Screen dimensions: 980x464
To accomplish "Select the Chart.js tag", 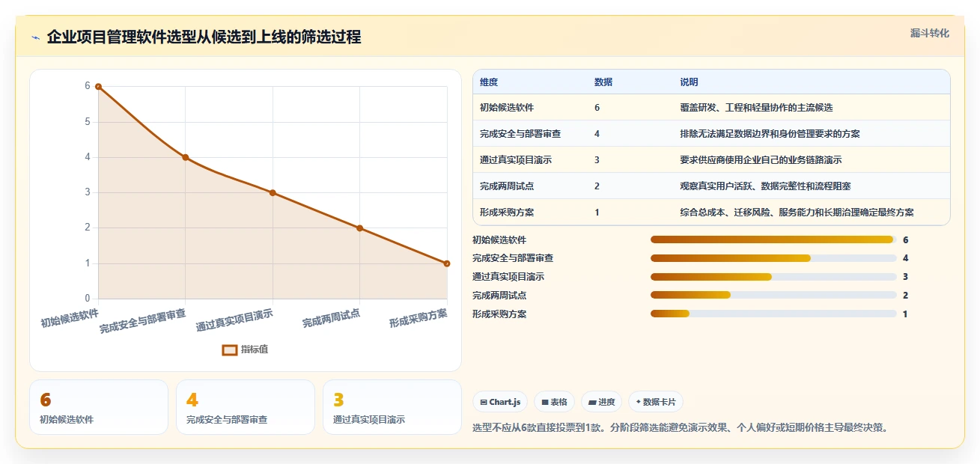I will pos(500,402).
